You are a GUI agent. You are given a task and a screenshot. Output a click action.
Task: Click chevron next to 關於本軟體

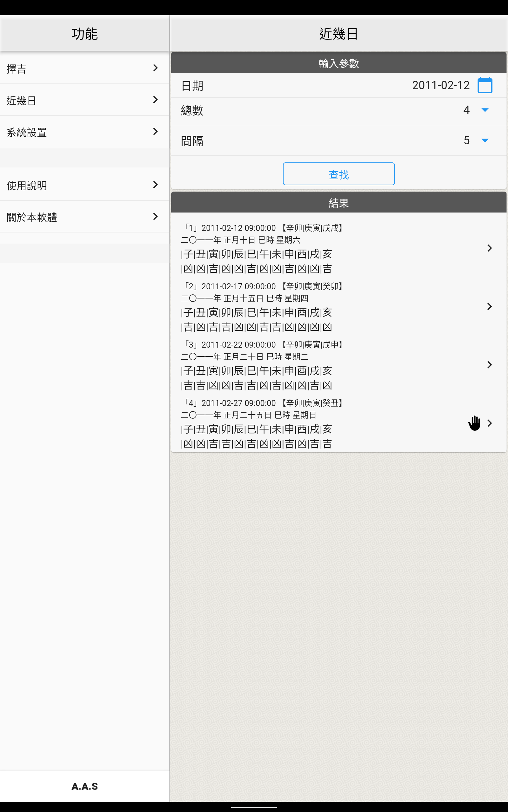click(x=155, y=216)
